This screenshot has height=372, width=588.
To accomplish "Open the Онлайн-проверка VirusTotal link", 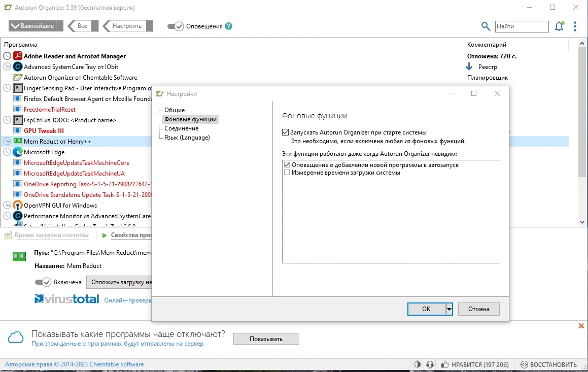I will (128, 300).
